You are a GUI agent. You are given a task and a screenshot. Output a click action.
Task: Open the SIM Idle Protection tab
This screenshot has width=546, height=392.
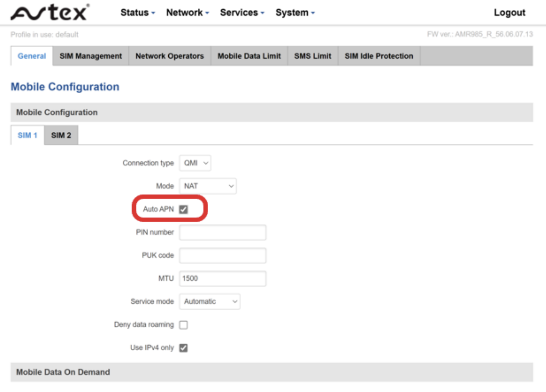379,56
